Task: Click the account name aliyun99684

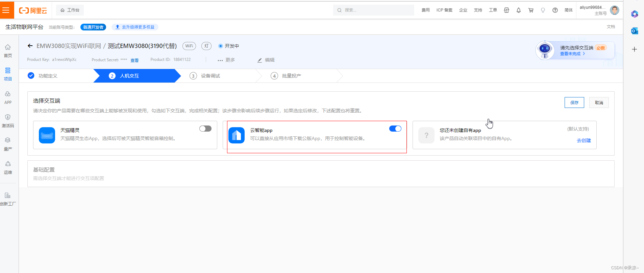Action: point(593,7)
